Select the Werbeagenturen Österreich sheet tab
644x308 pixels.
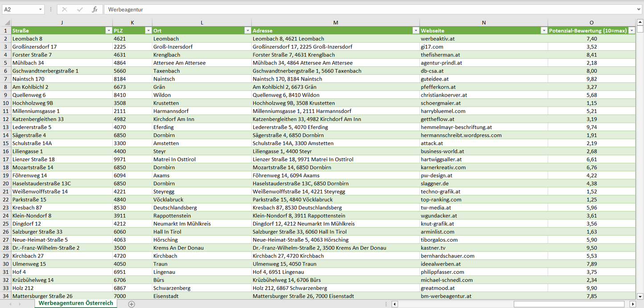point(76,303)
